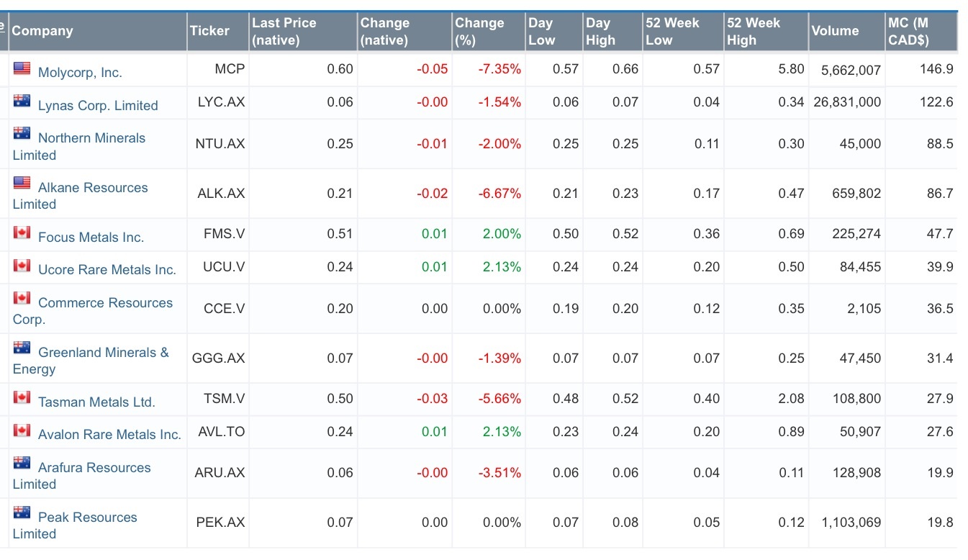Open the Molycorp, Inc. company link
This screenshot has width=968, height=560.
pyautogui.click(x=80, y=72)
